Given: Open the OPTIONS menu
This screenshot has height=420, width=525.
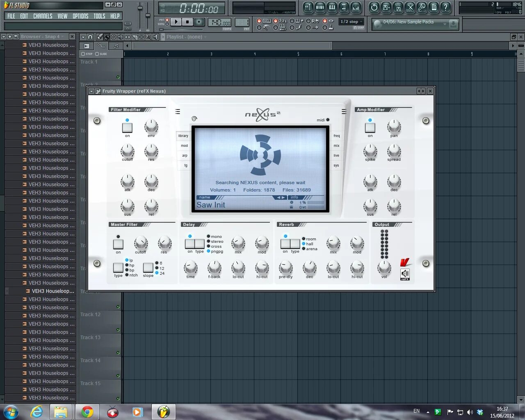Looking at the screenshot, I should click(x=80, y=16).
